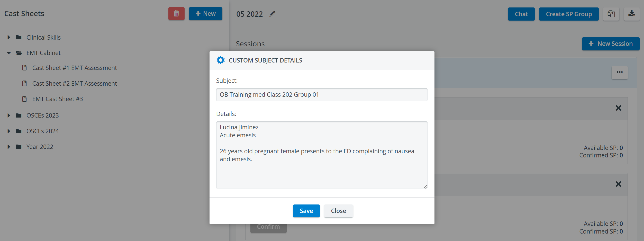644x241 pixels.
Task: Open the three-dots session options menu
Action: [620, 72]
